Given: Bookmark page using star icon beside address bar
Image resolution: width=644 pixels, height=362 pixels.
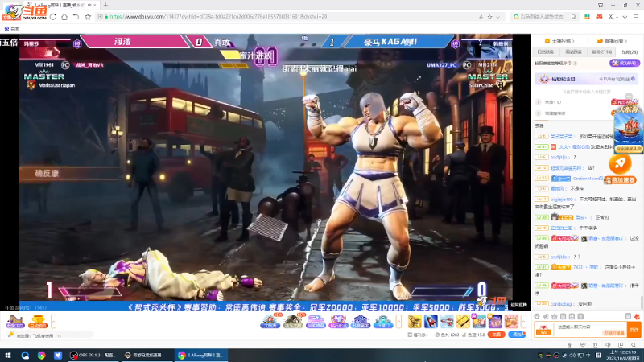Looking at the screenshot, I should click(88, 17).
